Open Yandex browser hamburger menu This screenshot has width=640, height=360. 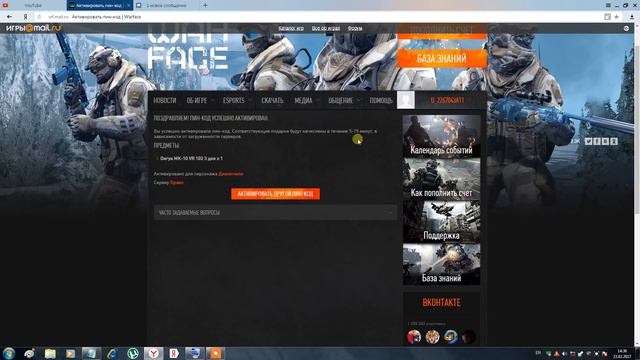608,5
